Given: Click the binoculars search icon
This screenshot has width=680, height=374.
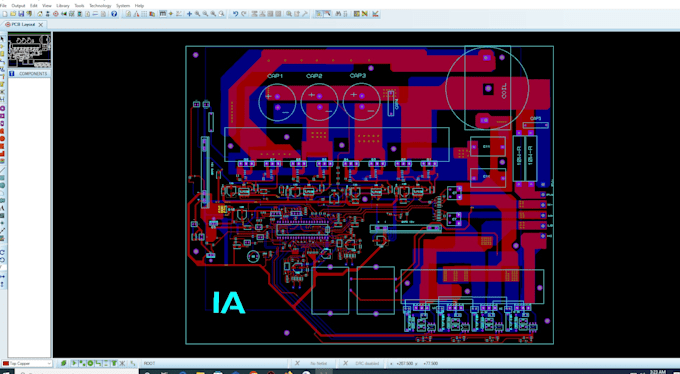Looking at the screenshot, I should 338,14.
